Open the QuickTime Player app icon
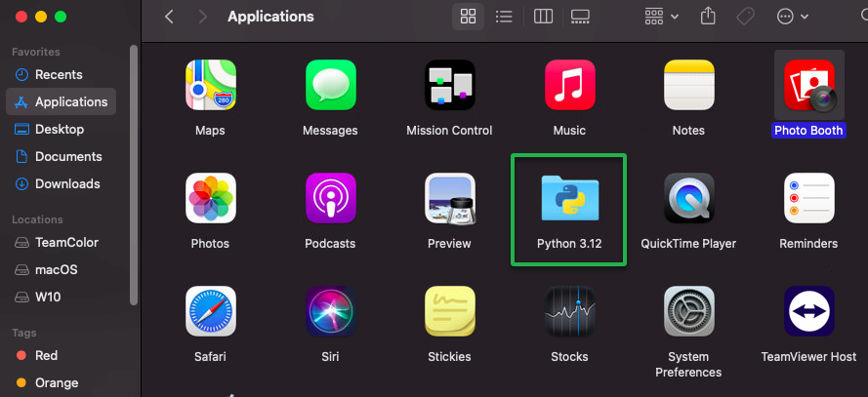Viewport: 868px width, 397px height. click(x=688, y=198)
